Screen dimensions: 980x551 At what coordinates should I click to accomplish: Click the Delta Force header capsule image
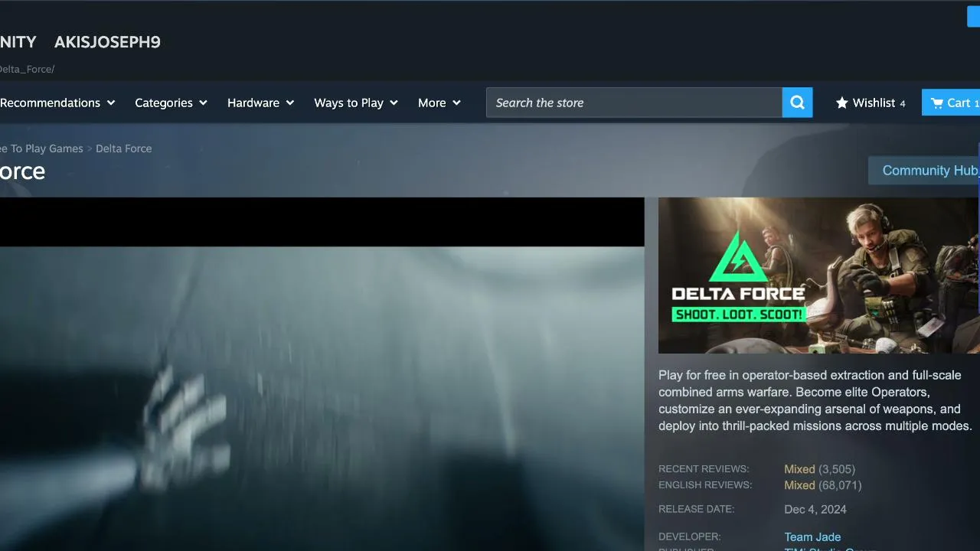click(818, 275)
